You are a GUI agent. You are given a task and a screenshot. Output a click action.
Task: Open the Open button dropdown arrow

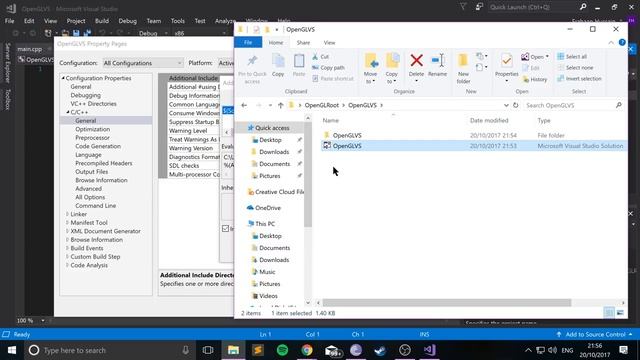coord(547,57)
